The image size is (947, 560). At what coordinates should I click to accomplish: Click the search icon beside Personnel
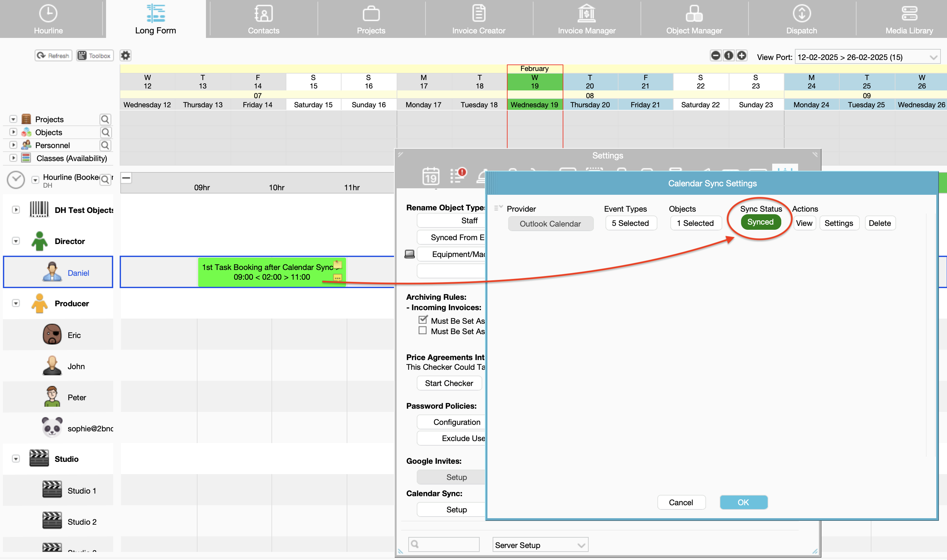tap(105, 145)
